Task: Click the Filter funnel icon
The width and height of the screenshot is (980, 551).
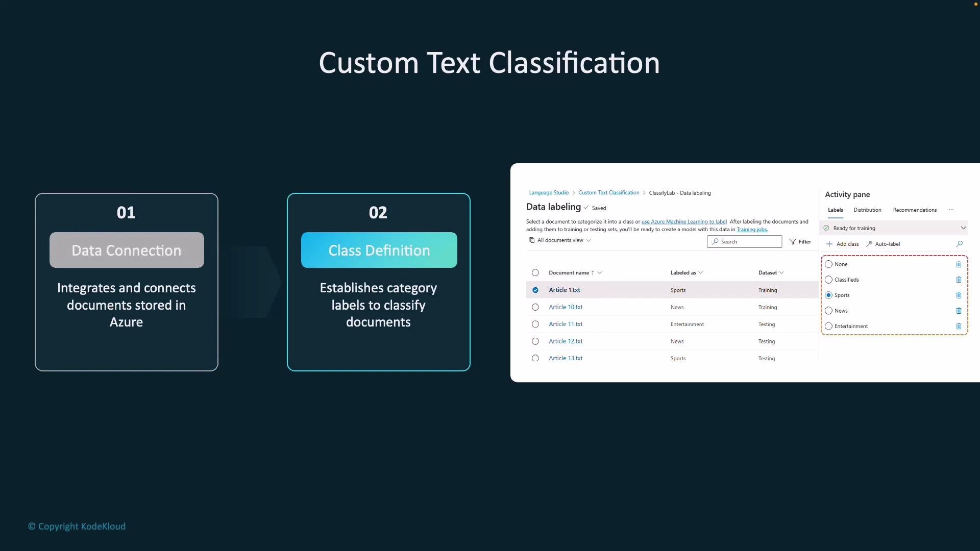Action: coord(793,242)
